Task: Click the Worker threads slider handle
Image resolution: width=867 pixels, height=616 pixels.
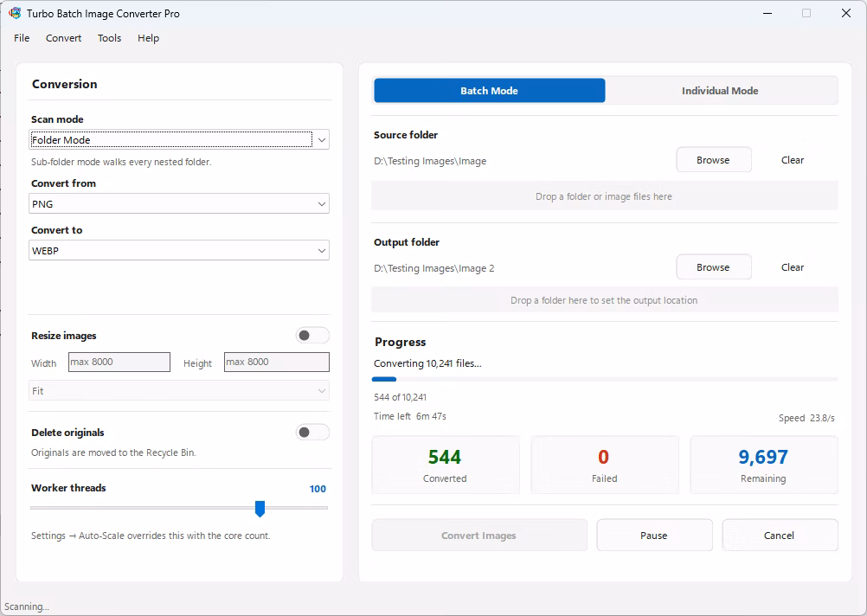Action: 260,509
